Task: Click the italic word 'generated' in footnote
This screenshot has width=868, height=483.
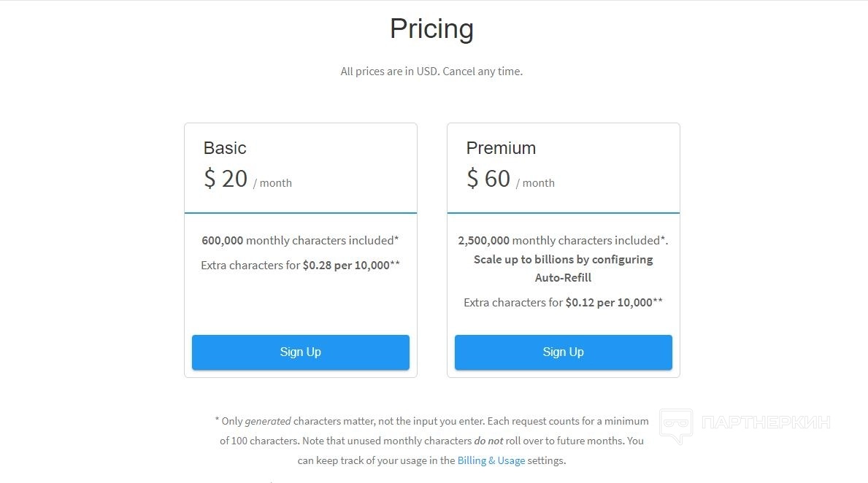Action: 268,421
